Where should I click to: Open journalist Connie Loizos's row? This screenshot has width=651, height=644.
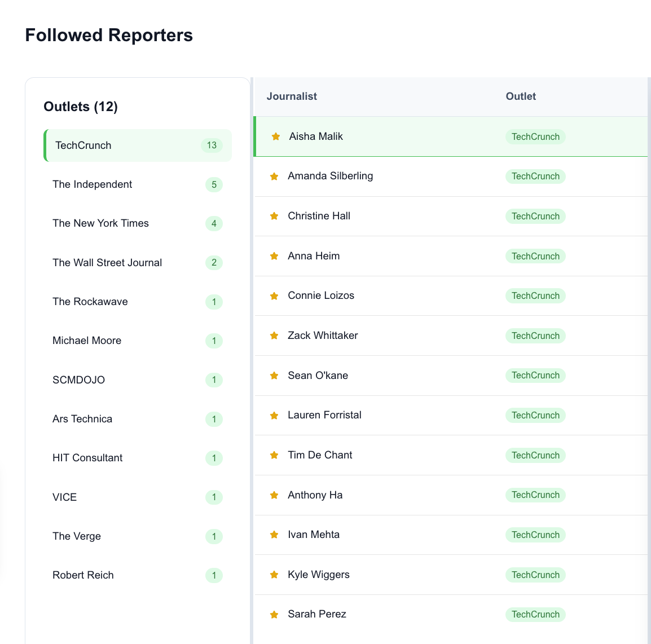321,295
